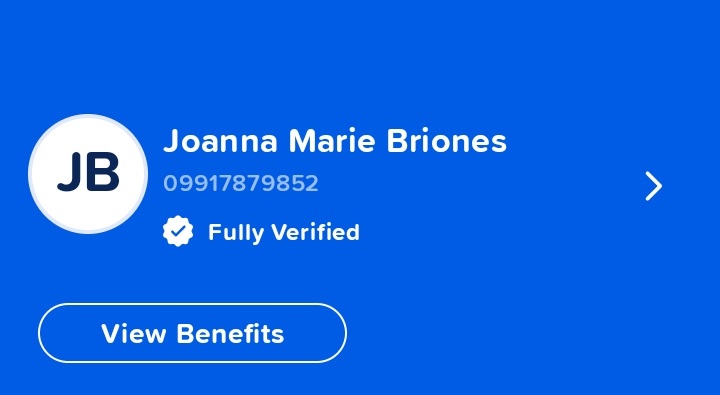Open the account via JB initials
The image size is (720, 395).
(x=88, y=172)
